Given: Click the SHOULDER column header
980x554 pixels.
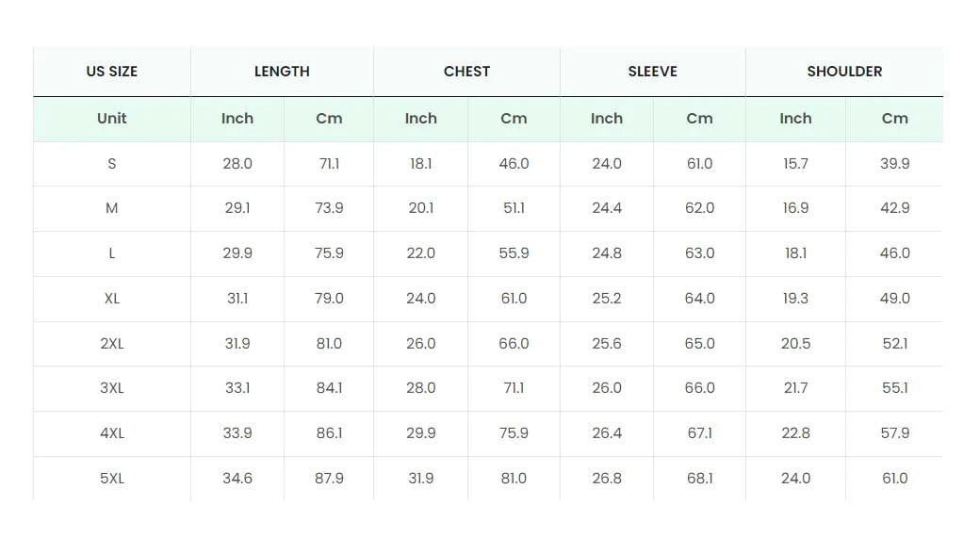Looking at the screenshot, I should pyautogui.click(x=844, y=72).
